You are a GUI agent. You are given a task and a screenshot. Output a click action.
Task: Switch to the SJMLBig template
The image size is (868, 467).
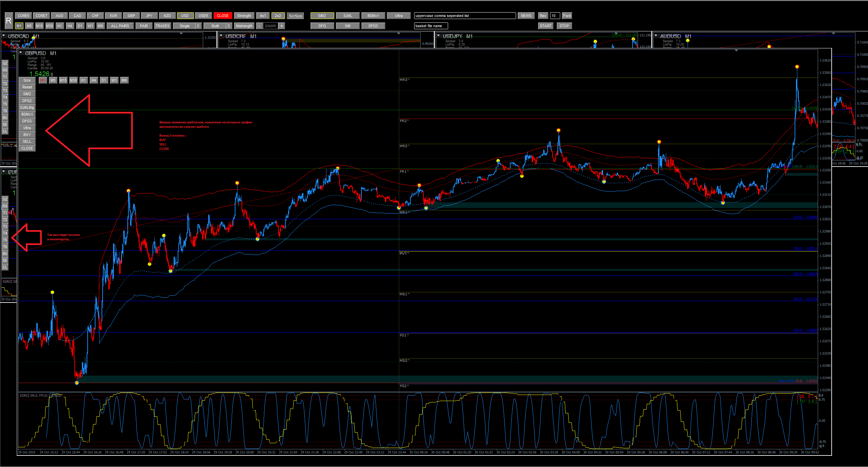coord(27,107)
